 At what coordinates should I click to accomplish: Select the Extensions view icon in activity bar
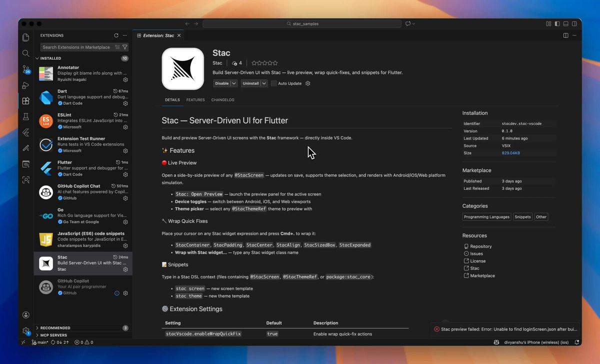pos(26,101)
